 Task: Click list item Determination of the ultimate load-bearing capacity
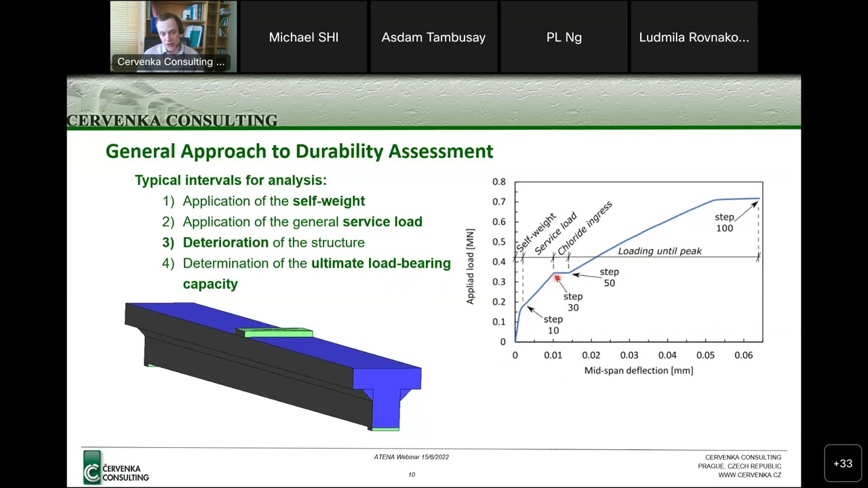[307, 273]
